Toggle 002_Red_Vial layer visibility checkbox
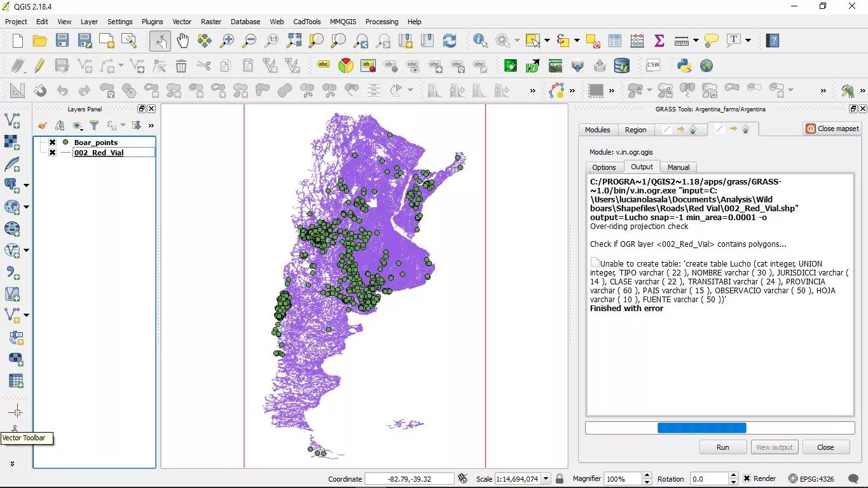The width and height of the screenshot is (868, 488). tap(52, 153)
